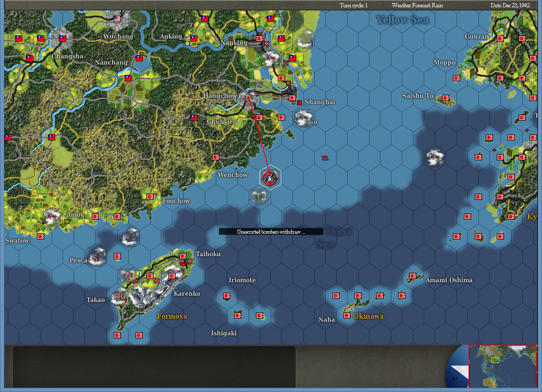Select the Chinese flag at Nanchang
The image size is (542, 392).
(139, 58)
